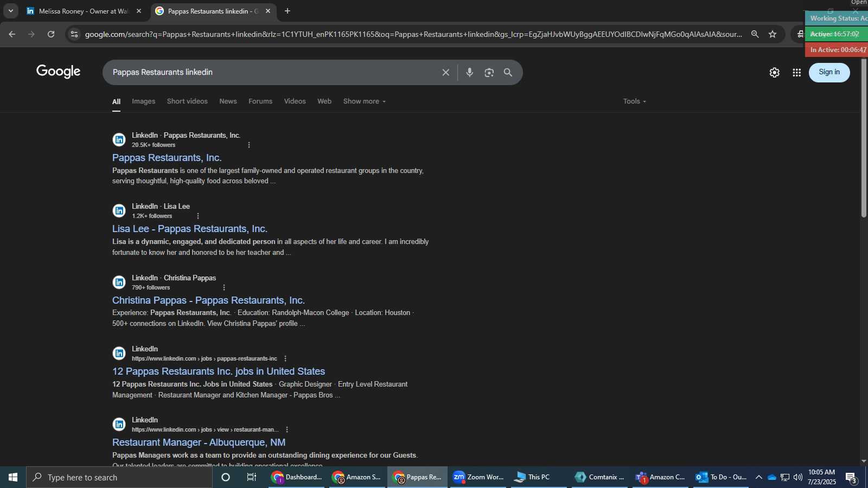Start voice search with microphone icon
The height and width of the screenshot is (488, 868).
(x=470, y=72)
